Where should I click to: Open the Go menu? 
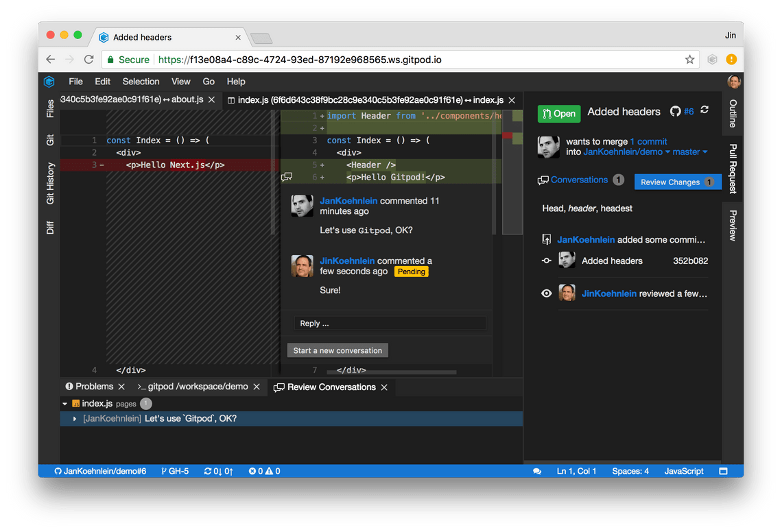[209, 82]
